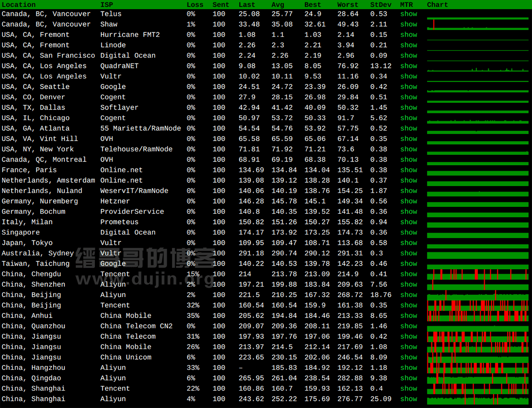Open MTR 'show' link for Vancouver Shaw
This screenshot has height=408, width=532.
[x=408, y=24]
